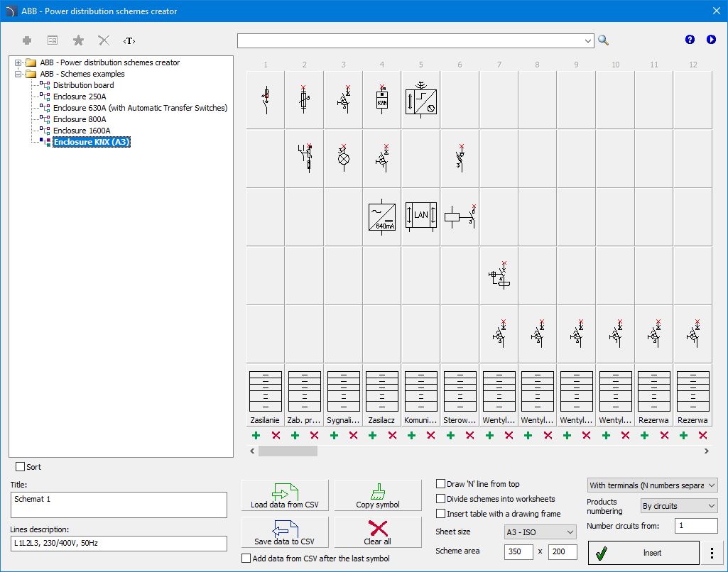This screenshot has width=728, height=572.
Task: Open the Sheet size A3 - ISO dropdown
Action: pyautogui.click(x=540, y=532)
